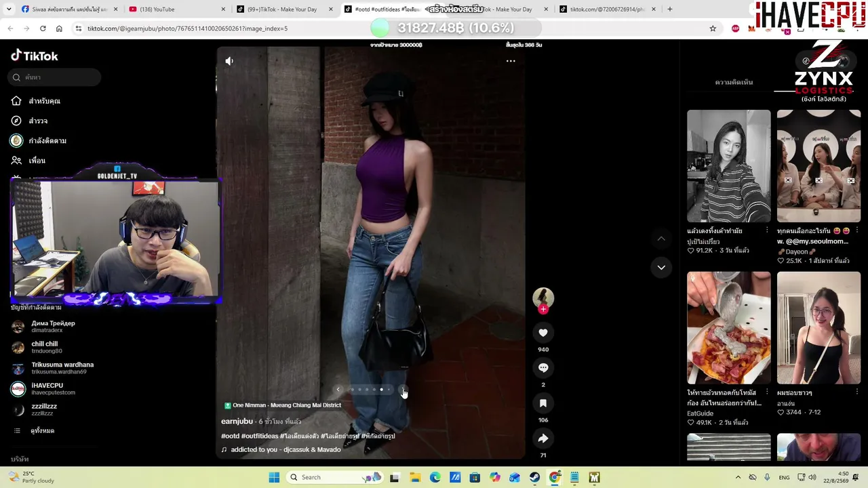Viewport: 868px width, 488px height.
Task: Go to the next photo in the carousel
Action: coord(403,390)
